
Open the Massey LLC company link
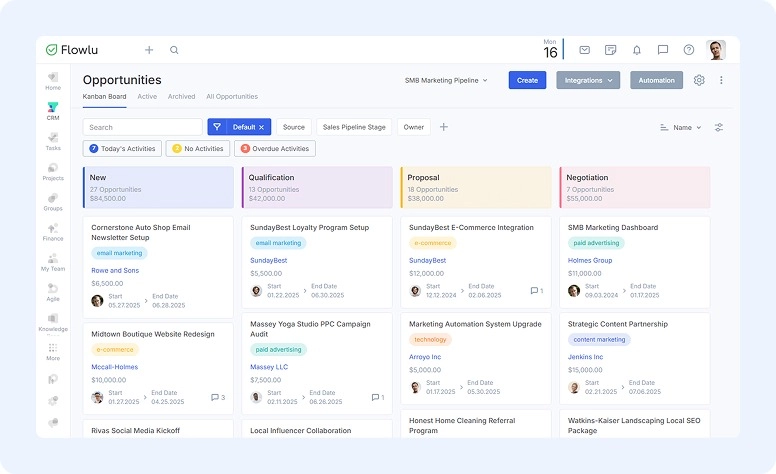269,367
